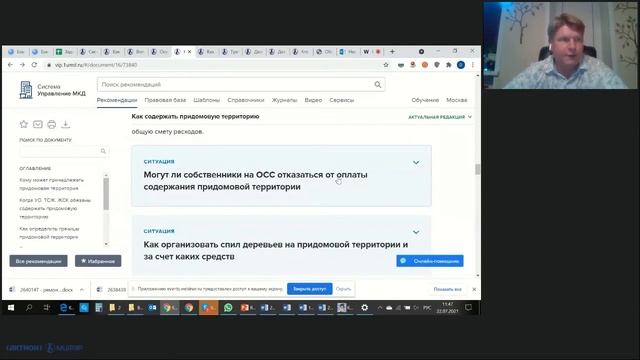The width and height of the screenshot is (640, 360).
Task: Click the table of contents scrollbar thumb
Action: 106,194
